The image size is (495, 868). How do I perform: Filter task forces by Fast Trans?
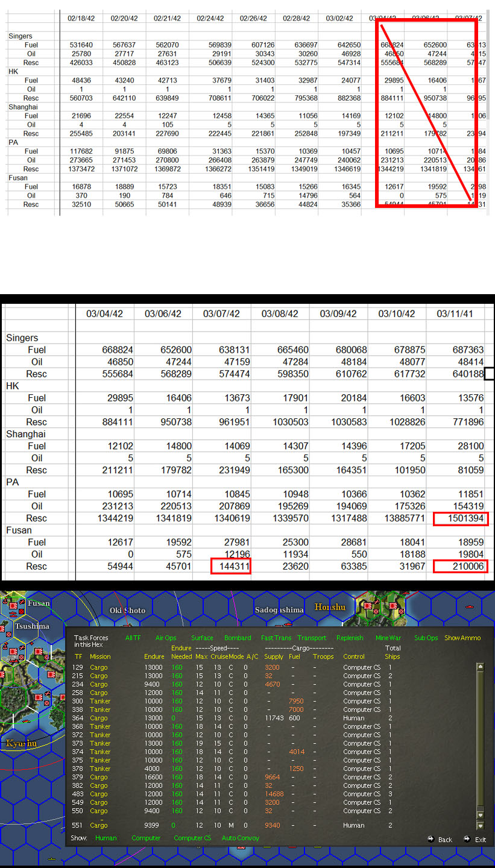276,638
